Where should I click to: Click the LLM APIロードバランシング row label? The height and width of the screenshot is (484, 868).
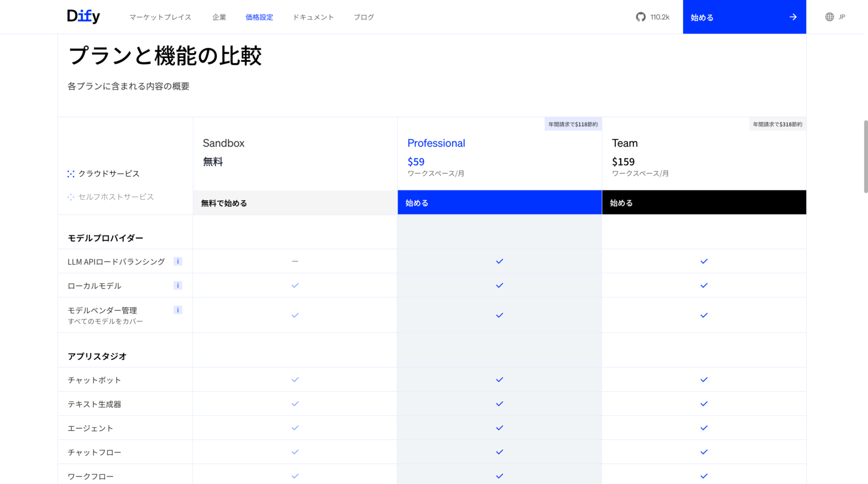116,262
